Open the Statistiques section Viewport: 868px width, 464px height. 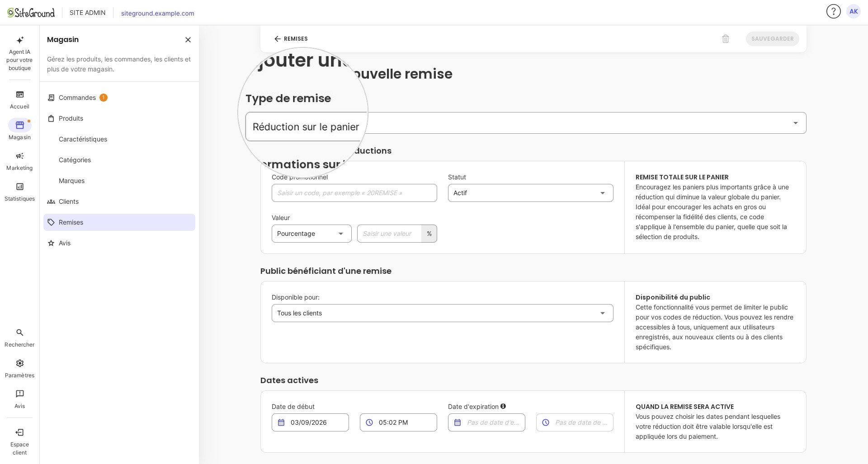click(x=20, y=192)
